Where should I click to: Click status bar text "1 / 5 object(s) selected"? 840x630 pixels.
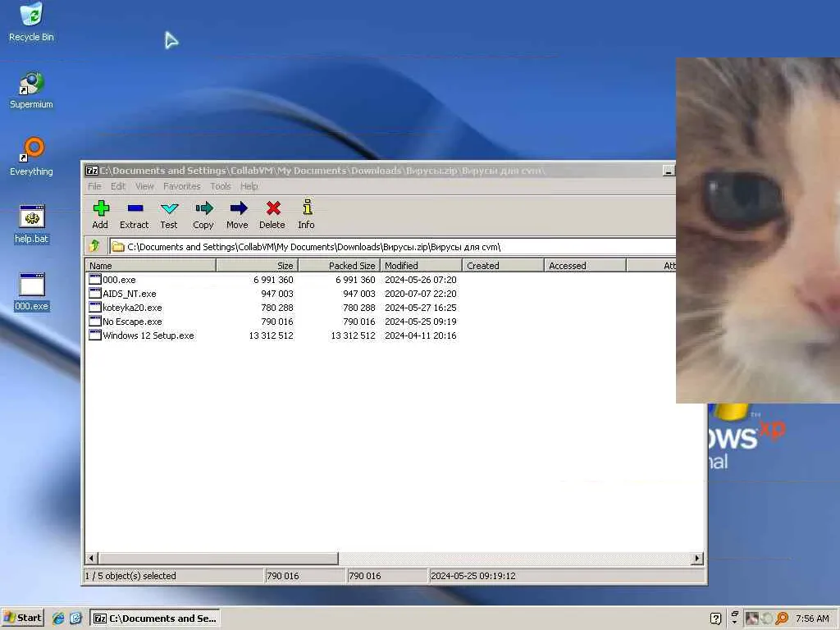(130, 576)
